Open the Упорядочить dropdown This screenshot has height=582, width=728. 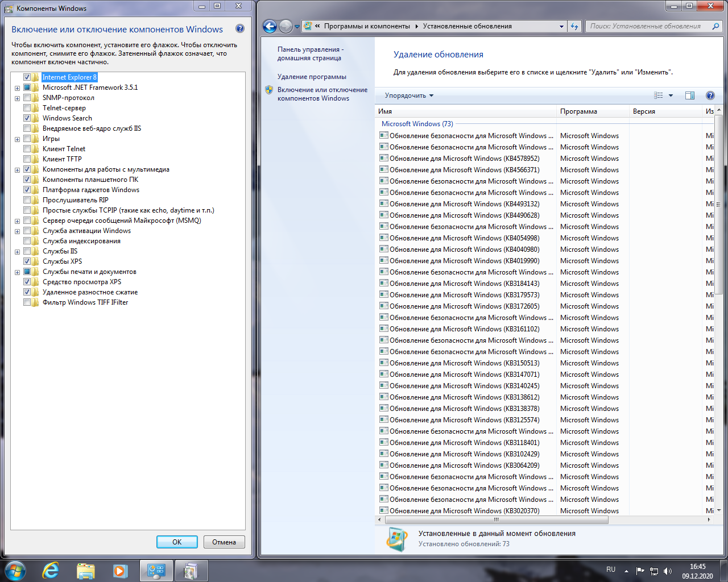409,95
